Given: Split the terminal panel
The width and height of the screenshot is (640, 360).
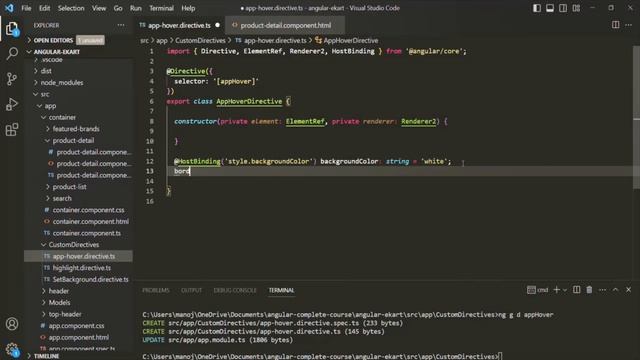Looking at the screenshot, I should [576, 290].
